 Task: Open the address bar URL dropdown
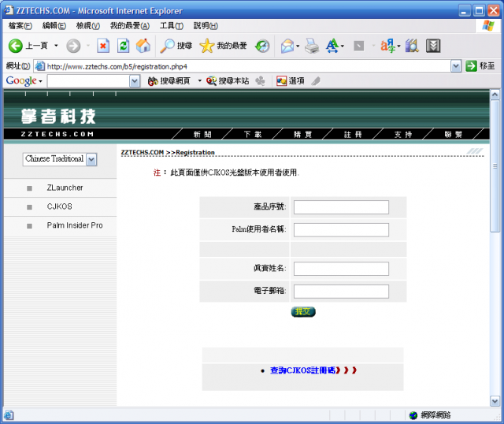[x=456, y=66]
